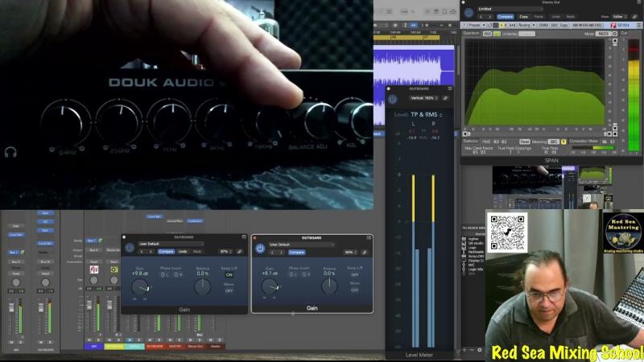Image resolution: width=644 pixels, height=362 pixels.
Task: Click audio waveform region in tracks area
Action: point(414,68)
